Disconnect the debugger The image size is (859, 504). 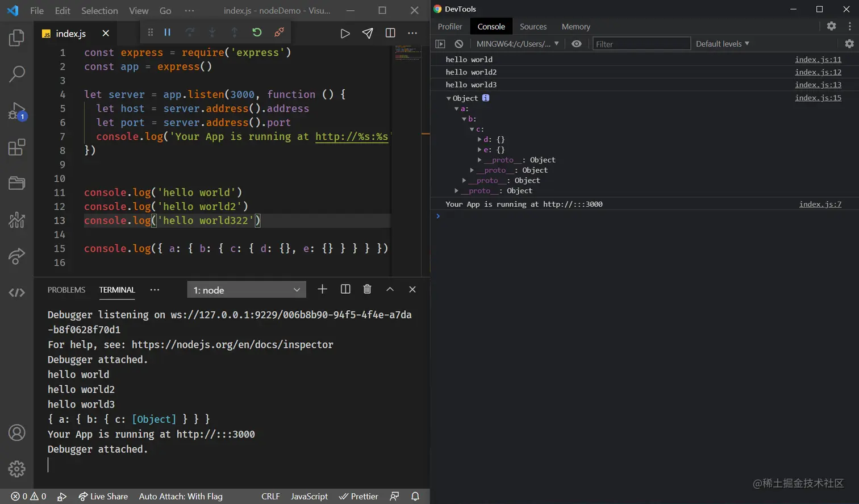coord(279,32)
